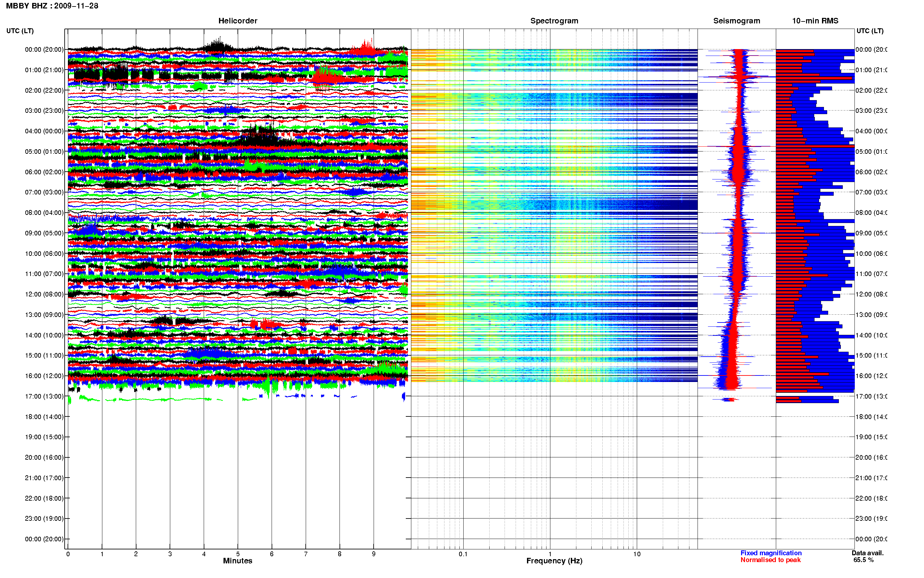Click minute tick '9' on Helicorder axis
This screenshot has height=578, width=924.
(374, 554)
